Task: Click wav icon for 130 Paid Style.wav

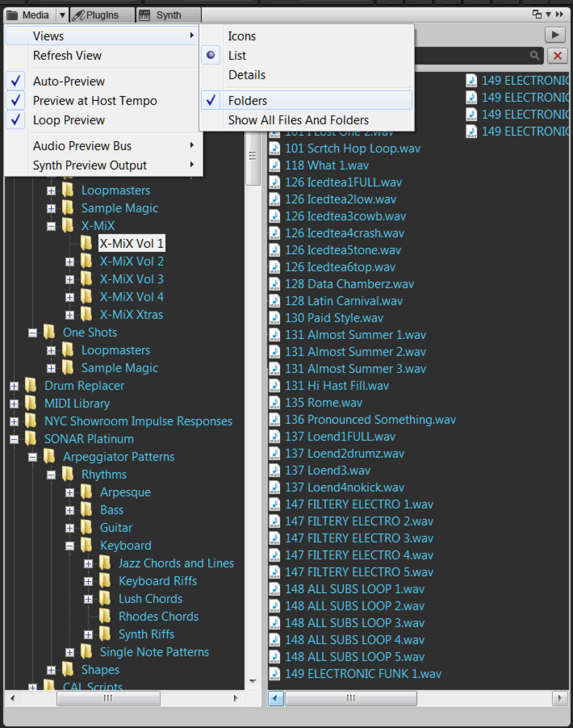Action: click(x=275, y=318)
